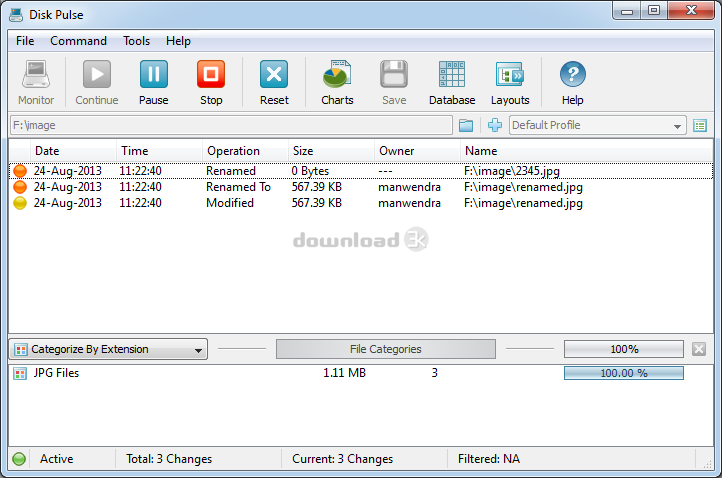This screenshot has height=478, width=722.
Task: Click the profile list icon at far right
Action: tap(700, 125)
